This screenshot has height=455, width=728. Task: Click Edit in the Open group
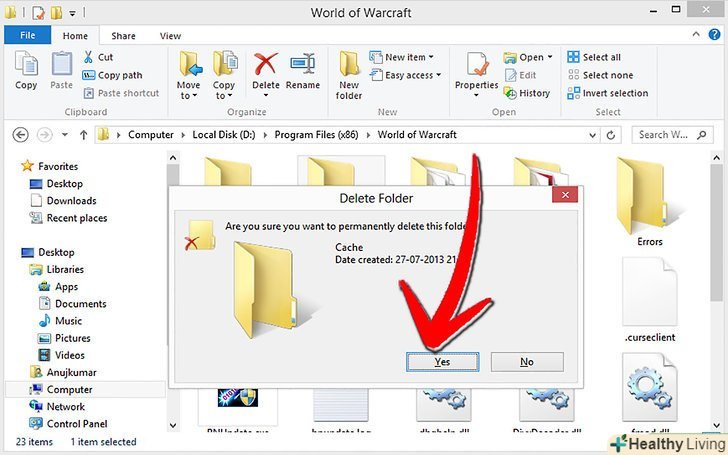[x=520, y=75]
